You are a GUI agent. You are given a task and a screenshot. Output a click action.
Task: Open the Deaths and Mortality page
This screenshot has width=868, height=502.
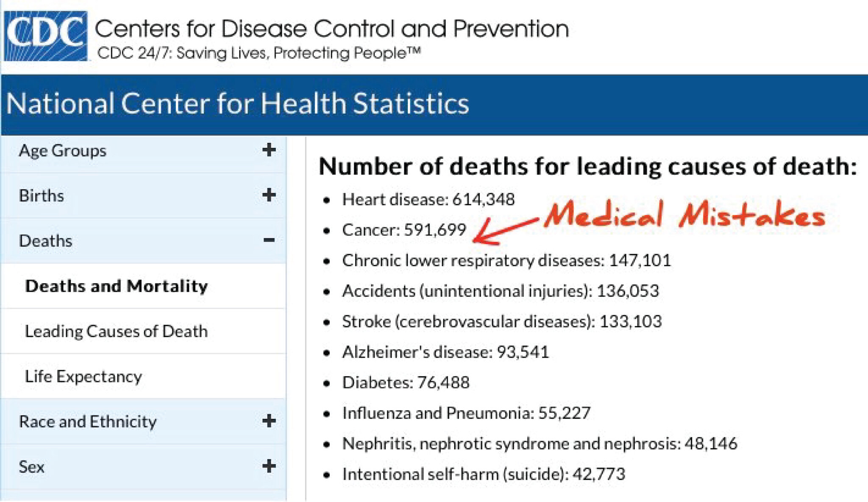pyautogui.click(x=116, y=286)
